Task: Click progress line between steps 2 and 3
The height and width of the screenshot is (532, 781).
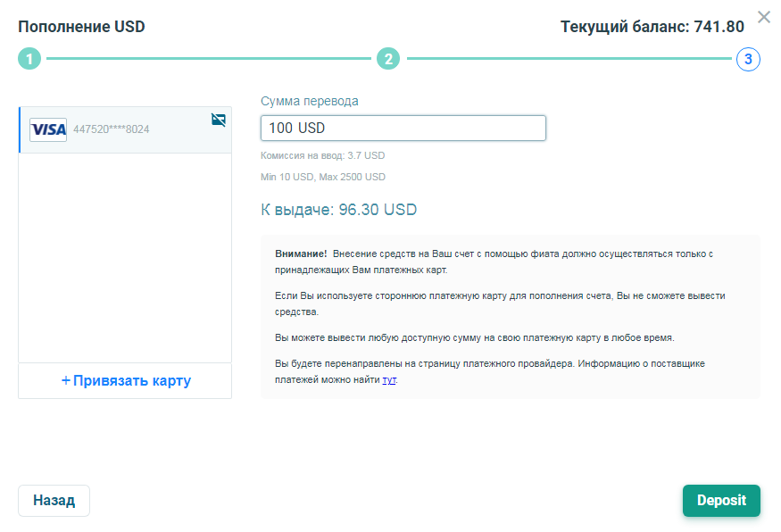Action: 569,59
